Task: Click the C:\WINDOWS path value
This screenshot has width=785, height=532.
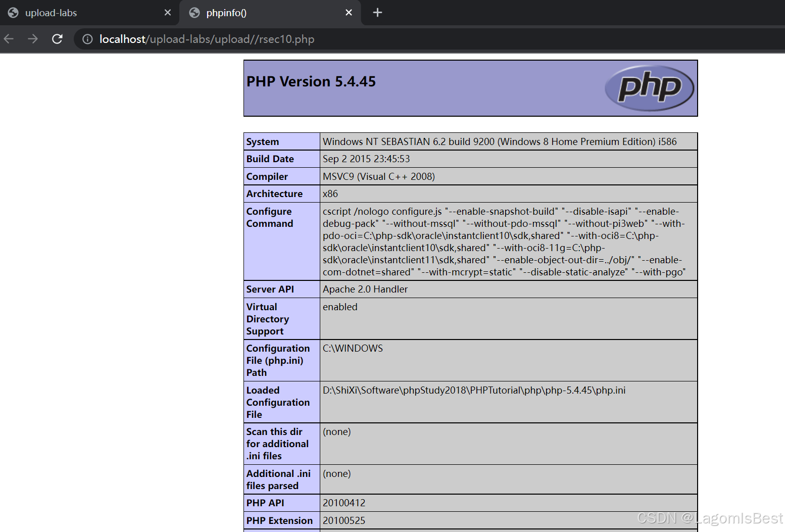Action: click(x=353, y=349)
